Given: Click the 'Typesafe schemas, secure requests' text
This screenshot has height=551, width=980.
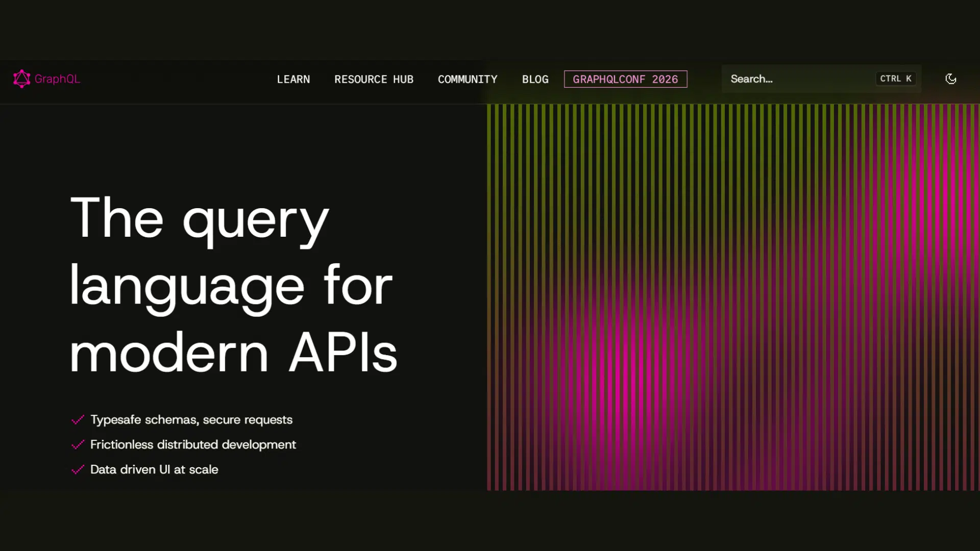Looking at the screenshot, I should click(x=191, y=420).
